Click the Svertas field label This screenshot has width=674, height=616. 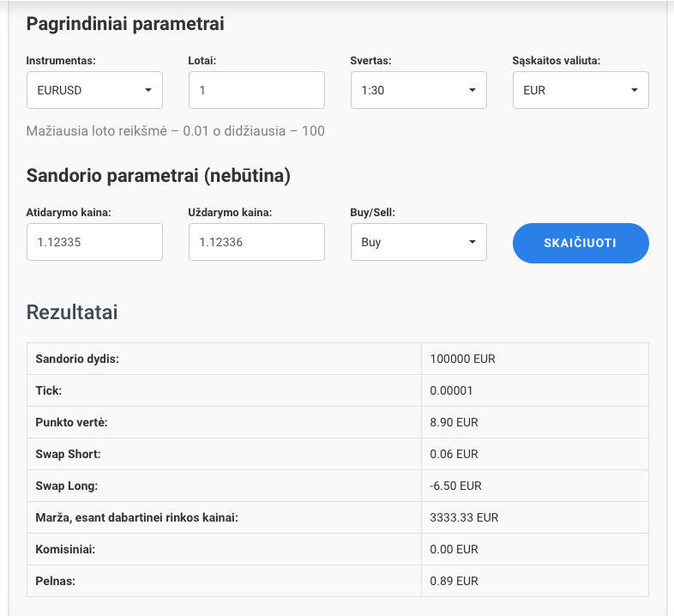point(370,61)
